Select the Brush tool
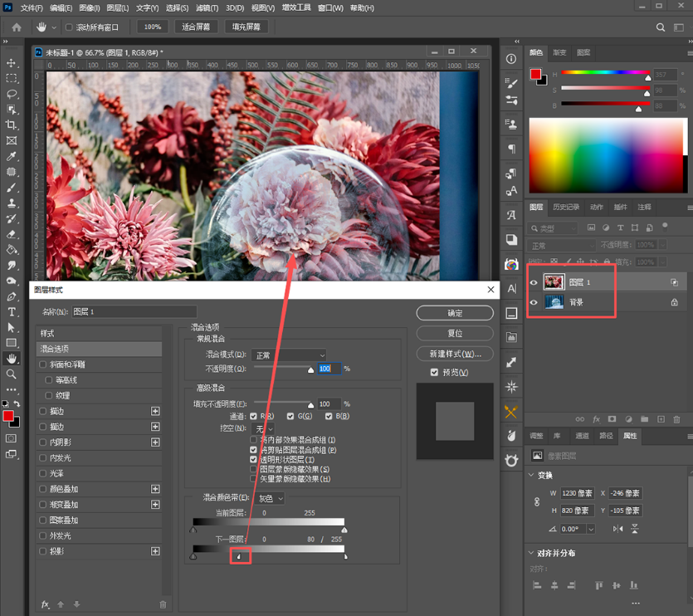Image resolution: width=693 pixels, height=616 pixels. coord(12,188)
